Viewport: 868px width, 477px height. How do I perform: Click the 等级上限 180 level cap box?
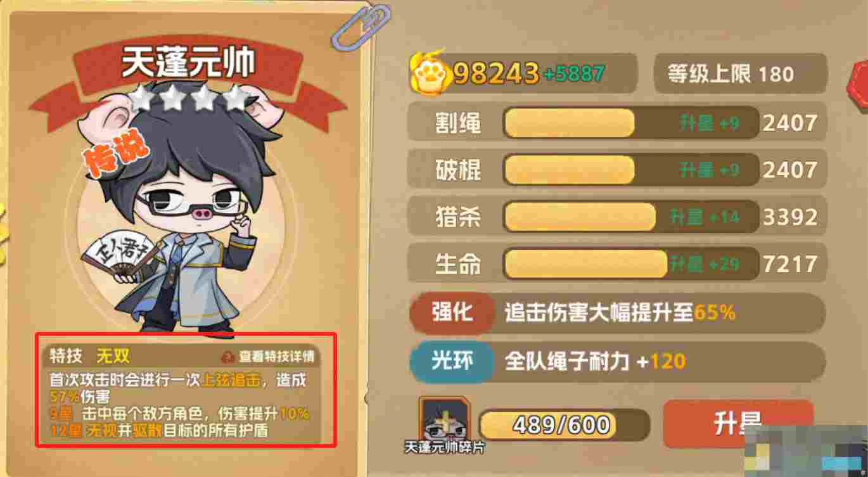(x=740, y=74)
